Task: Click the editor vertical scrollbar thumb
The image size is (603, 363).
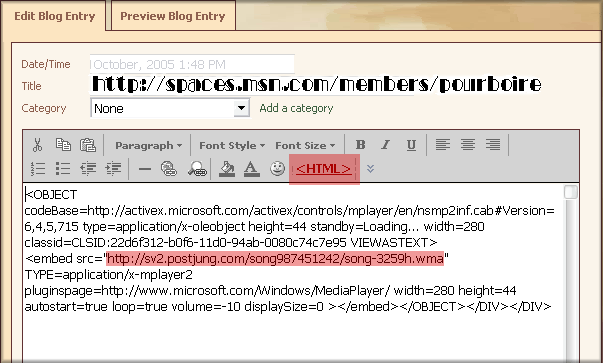Action: 571,192
